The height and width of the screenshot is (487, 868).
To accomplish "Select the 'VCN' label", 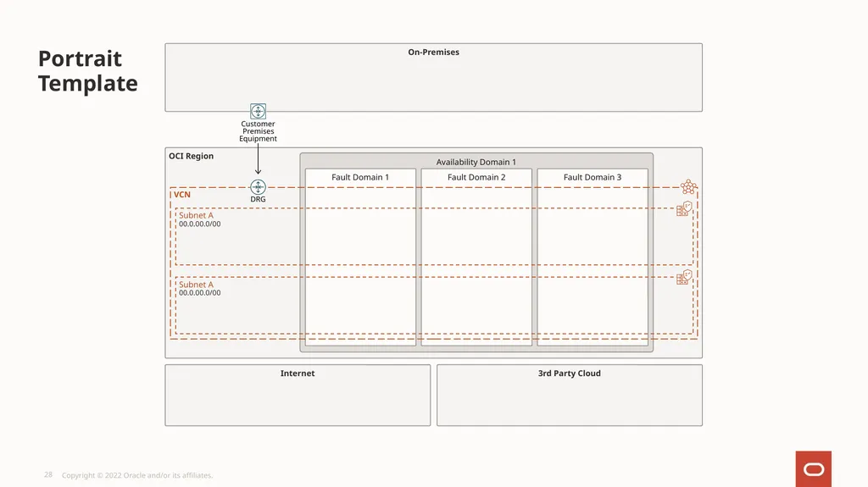I will [x=182, y=195].
